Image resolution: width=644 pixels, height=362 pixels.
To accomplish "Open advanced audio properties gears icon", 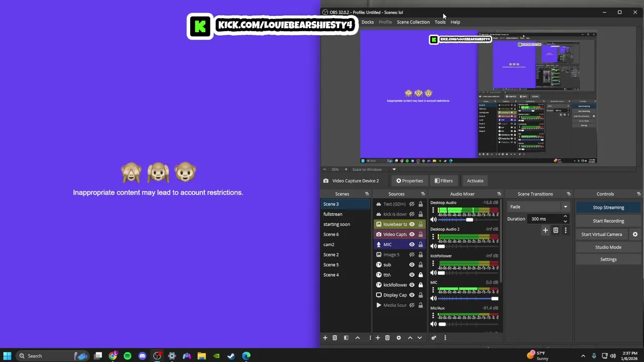I will click(434, 338).
